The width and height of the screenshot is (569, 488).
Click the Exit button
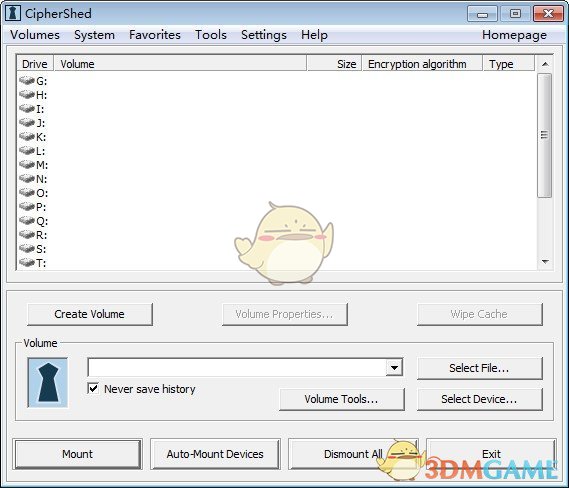pos(491,454)
